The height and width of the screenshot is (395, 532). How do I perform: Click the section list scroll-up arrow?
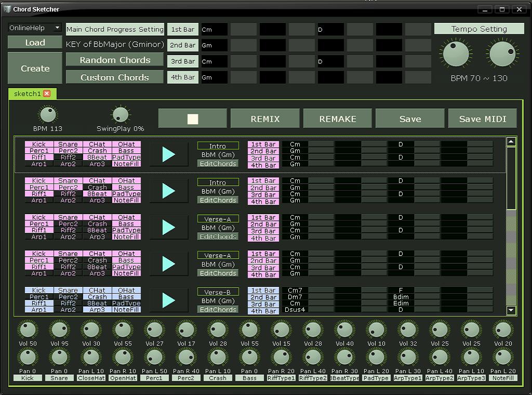[511, 141]
